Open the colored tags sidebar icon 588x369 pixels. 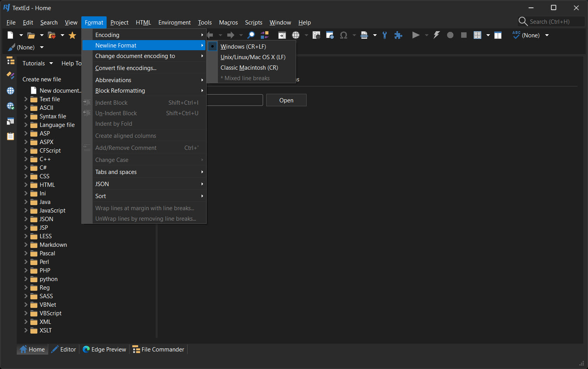pos(11,76)
